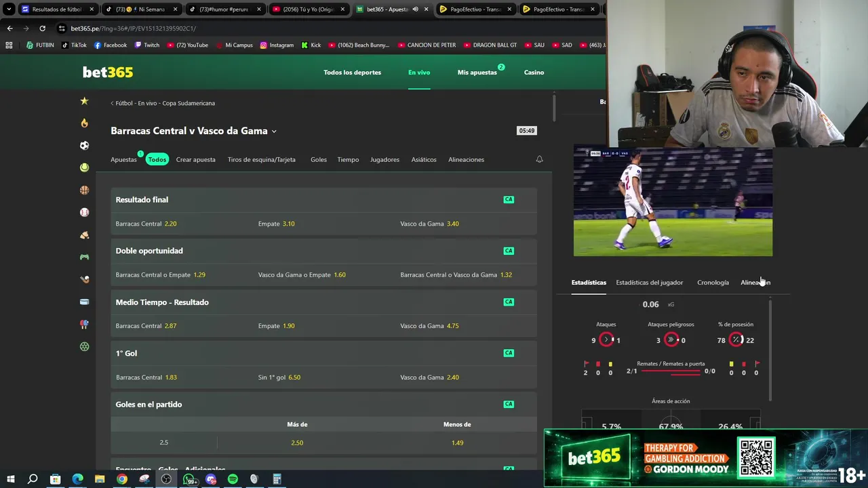
Task: Bet on Barracas Central at 2.20
Action: click(182, 224)
